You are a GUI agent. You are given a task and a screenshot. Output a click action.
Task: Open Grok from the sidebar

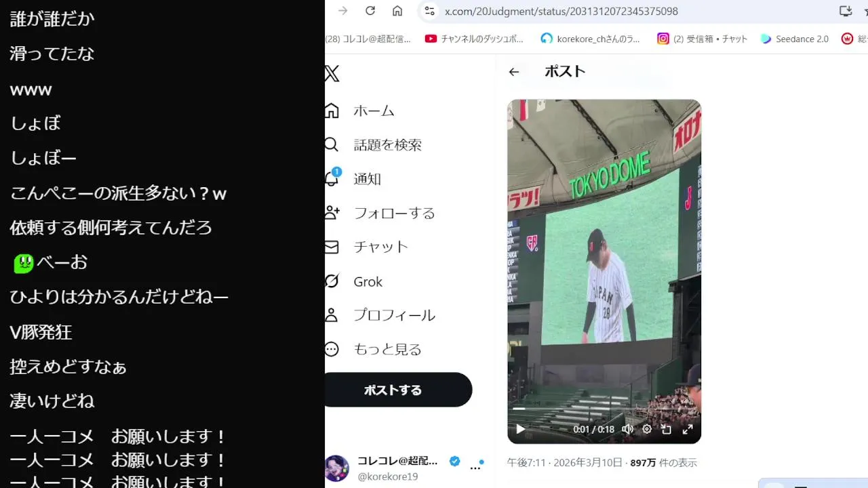click(x=354, y=281)
